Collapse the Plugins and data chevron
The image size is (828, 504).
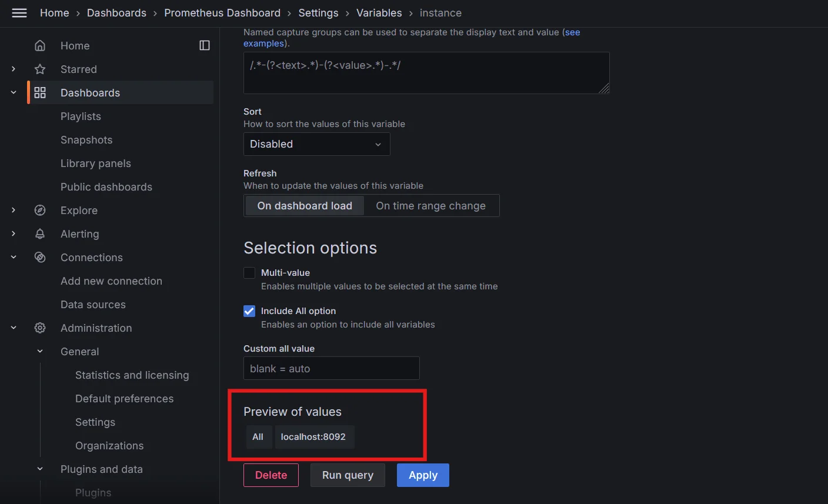(x=40, y=469)
